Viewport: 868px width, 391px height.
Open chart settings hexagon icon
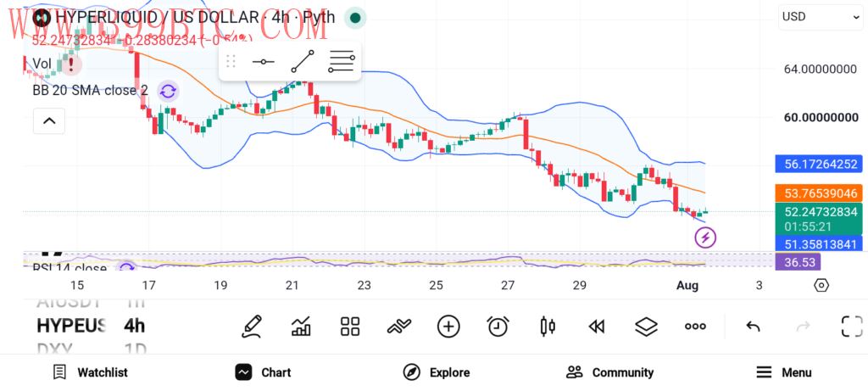(821, 285)
